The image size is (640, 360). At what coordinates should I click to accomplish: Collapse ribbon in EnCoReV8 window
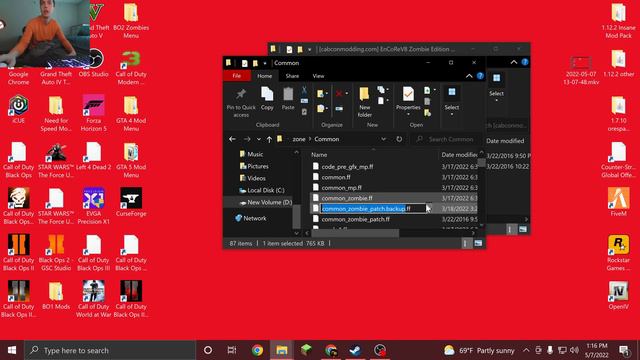(x=513, y=62)
